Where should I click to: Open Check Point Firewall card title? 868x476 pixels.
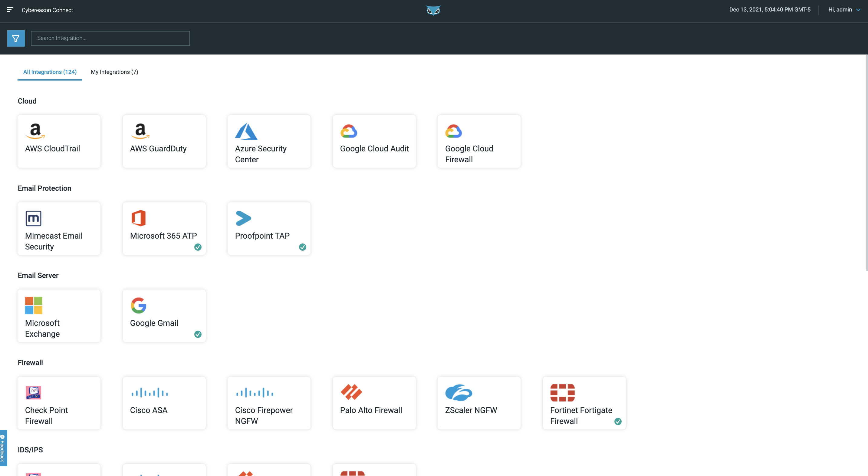pyautogui.click(x=47, y=416)
